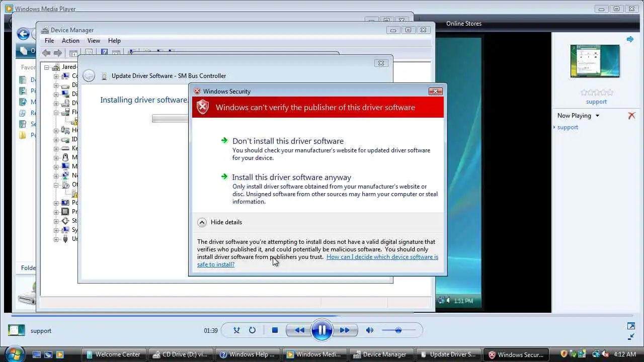Expand the processors category node
Image resolution: width=644 pixels, height=362 pixels.
(56, 212)
